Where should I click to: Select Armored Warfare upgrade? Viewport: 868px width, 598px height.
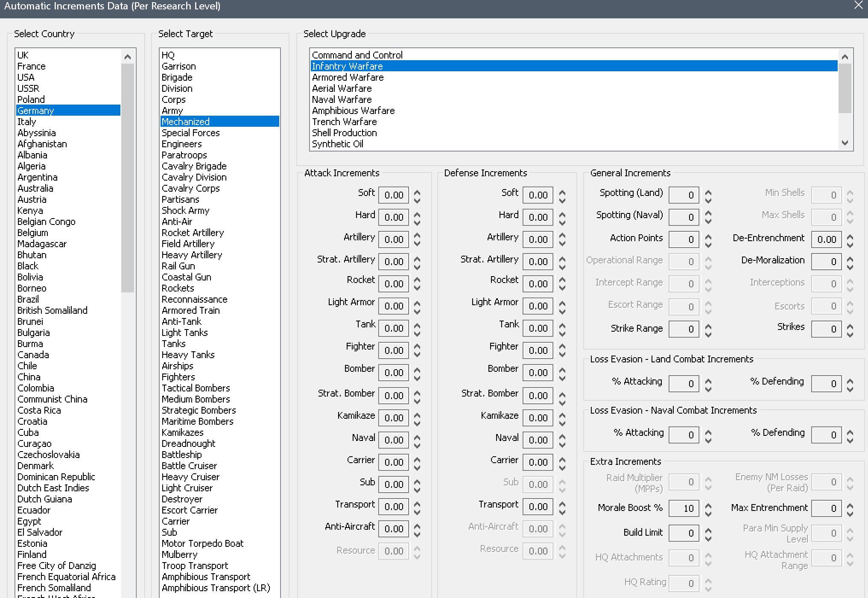[348, 77]
